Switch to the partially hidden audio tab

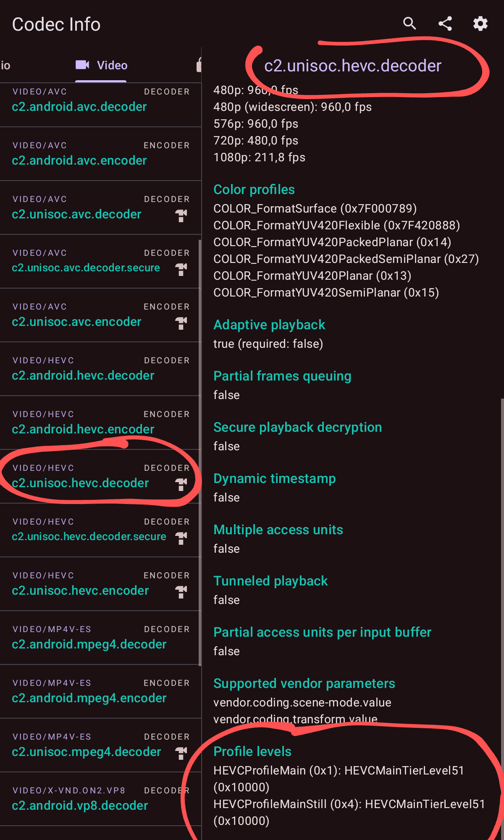5,65
